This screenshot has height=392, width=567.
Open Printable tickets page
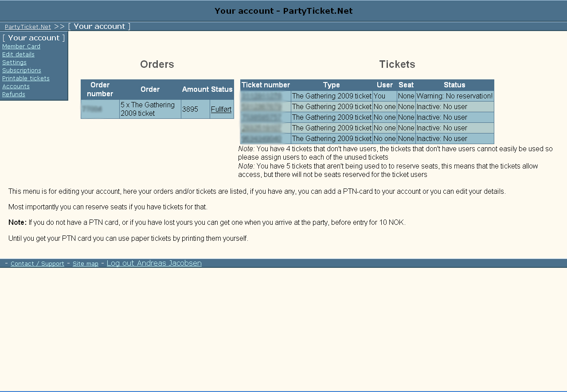click(x=26, y=78)
